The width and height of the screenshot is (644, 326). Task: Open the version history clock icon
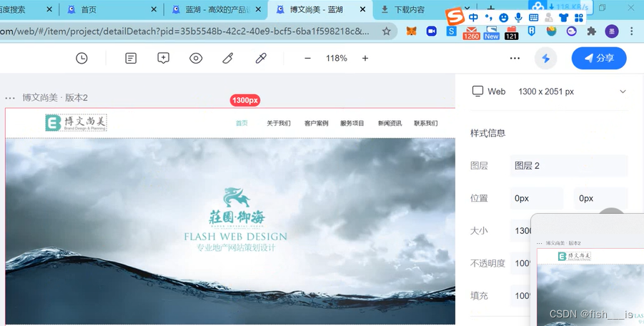[81, 59]
